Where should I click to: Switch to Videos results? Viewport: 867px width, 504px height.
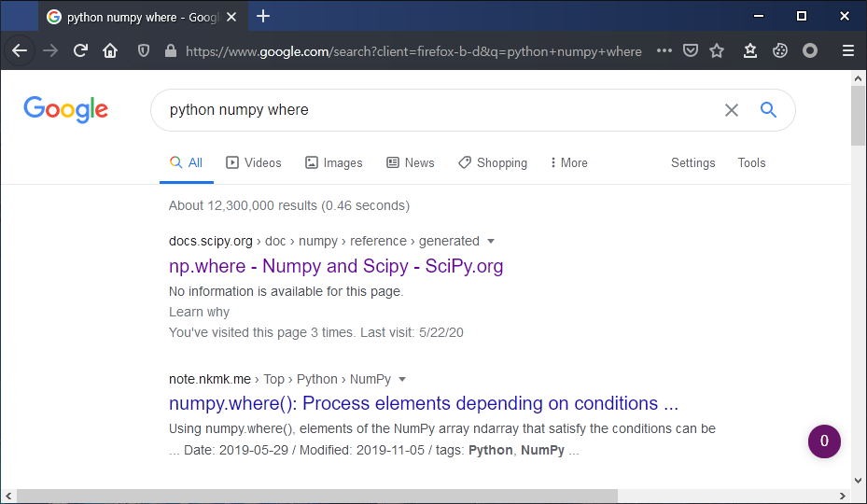click(x=254, y=162)
